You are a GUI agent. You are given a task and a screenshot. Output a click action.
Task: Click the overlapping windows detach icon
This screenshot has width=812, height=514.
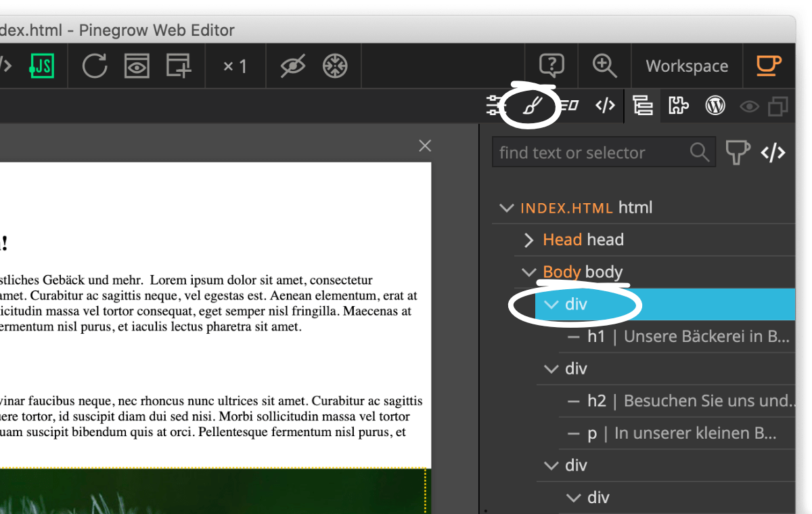[779, 106]
